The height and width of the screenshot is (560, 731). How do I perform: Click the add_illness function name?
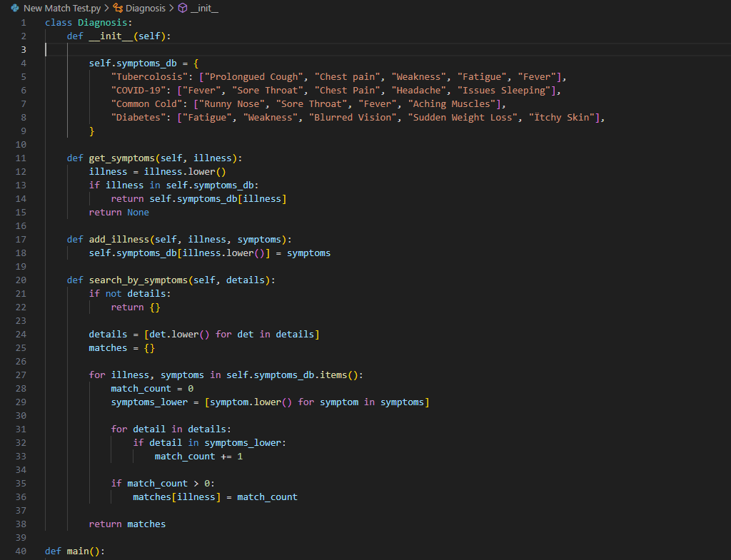click(x=119, y=240)
